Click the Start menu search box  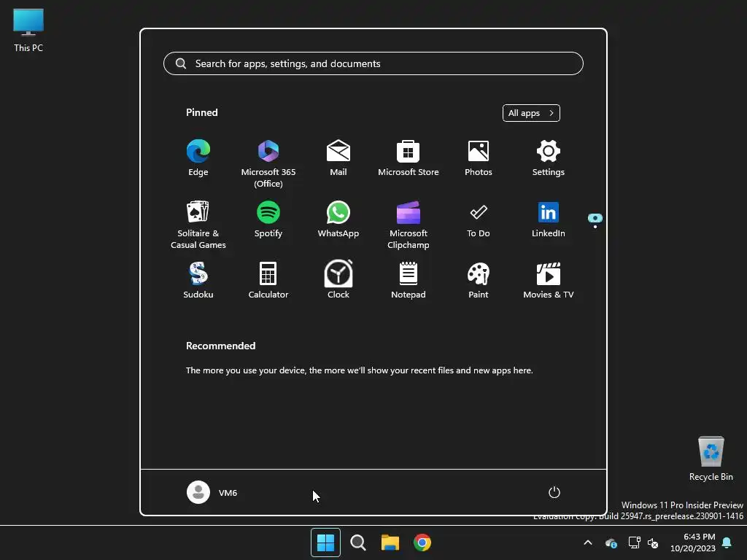point(373,63)
